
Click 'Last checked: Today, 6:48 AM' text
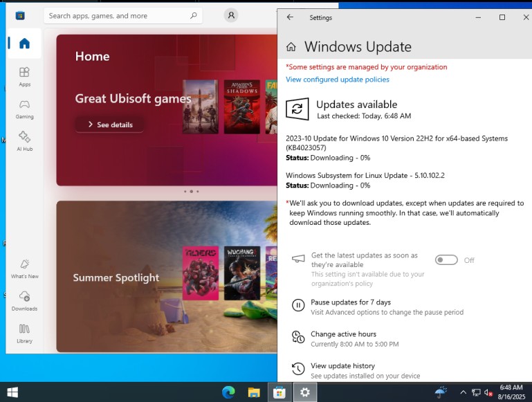click(x=364, y=116)
